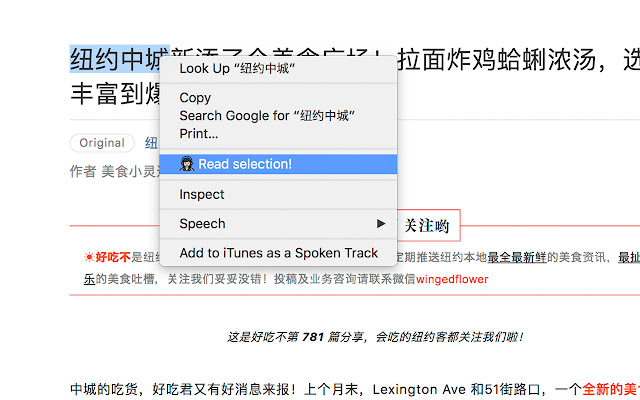Screen dimensions: 640x400
Task: Select Print... in the context menu
Action: (278, 133)
